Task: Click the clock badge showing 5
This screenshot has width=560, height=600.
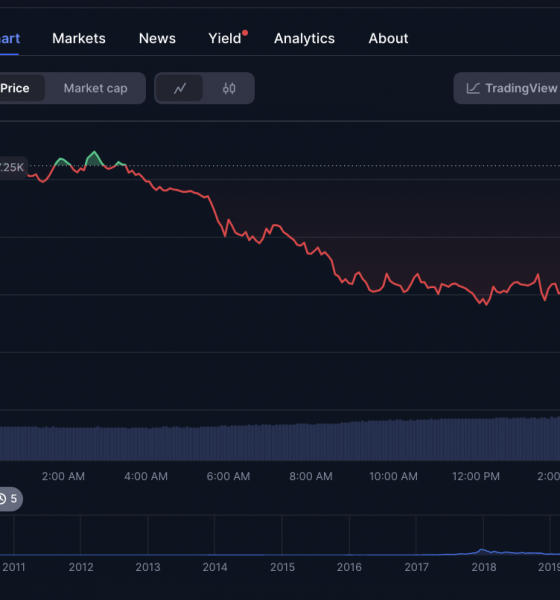Action: (10, 499)
